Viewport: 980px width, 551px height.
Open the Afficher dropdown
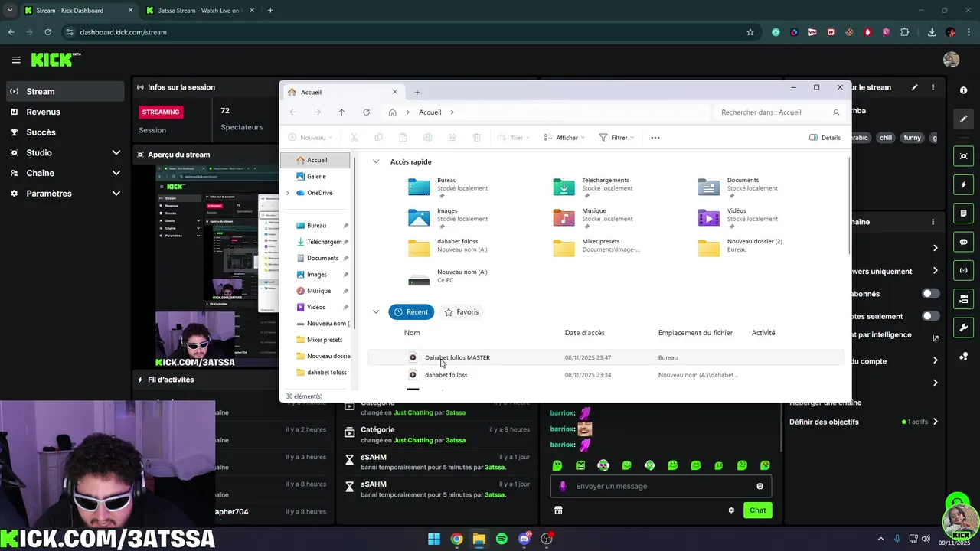pos(563,138)
